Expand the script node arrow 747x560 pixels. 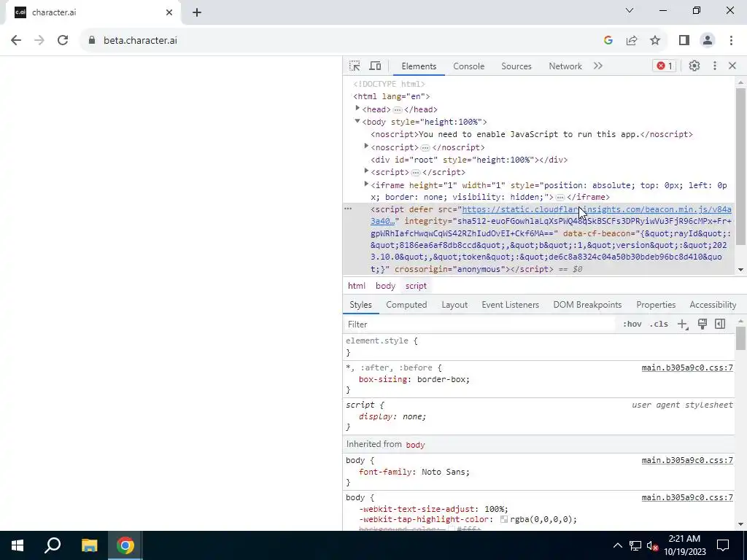[x=366, y=171]
